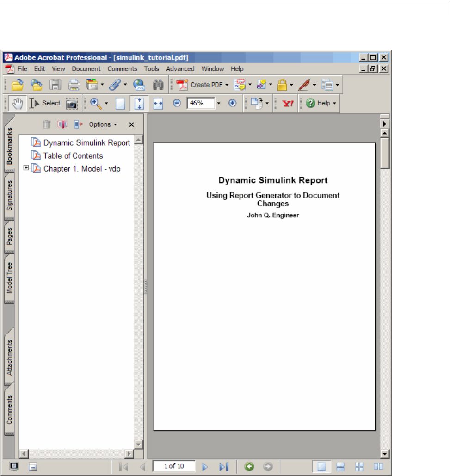
Task: Click the Sign pen icon
Action: (x=304, y=85)
